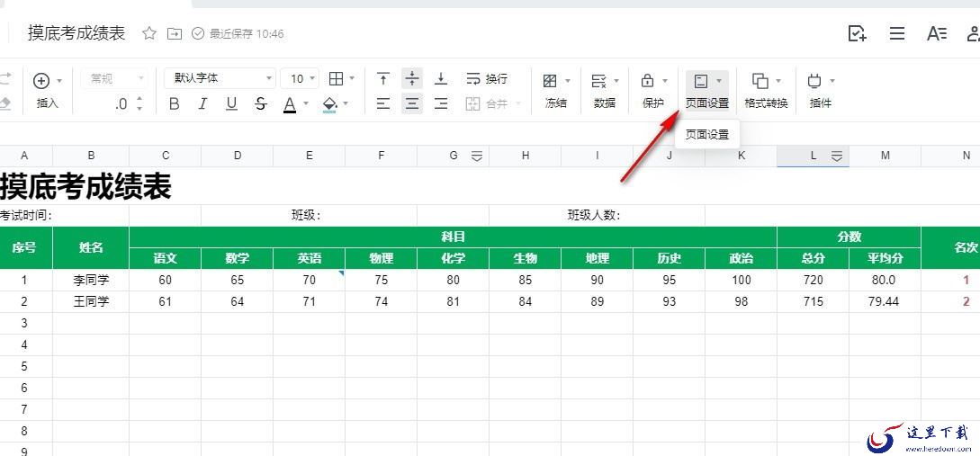This screenshot has width=980, height=456.
Task: Click the 保护 lock icon
Action: pos(648,81)
